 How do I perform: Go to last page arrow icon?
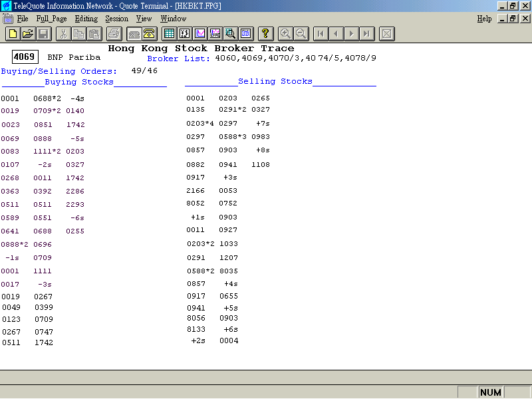pyautogui.click(x=367, y=34)
